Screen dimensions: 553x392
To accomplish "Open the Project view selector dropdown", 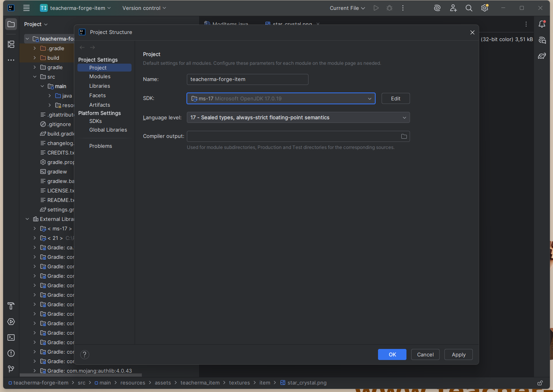I will [x=36, y=24].
